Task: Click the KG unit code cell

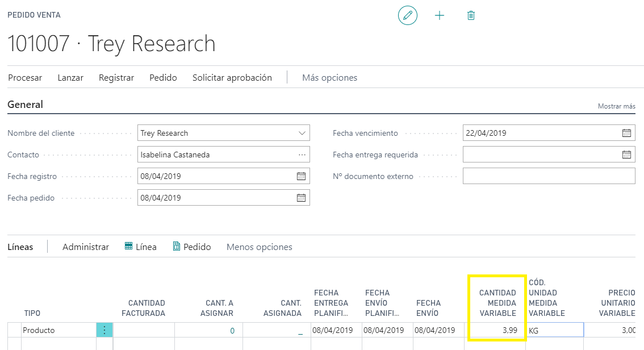Action: [x=554, y=330]
